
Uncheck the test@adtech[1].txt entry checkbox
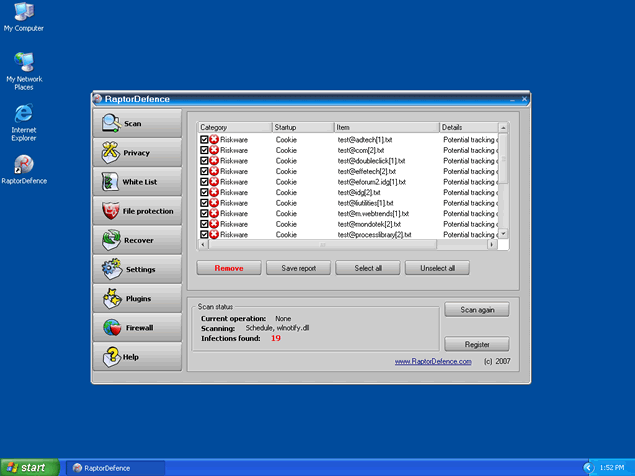pyautogui.click(x=204, y=140)
